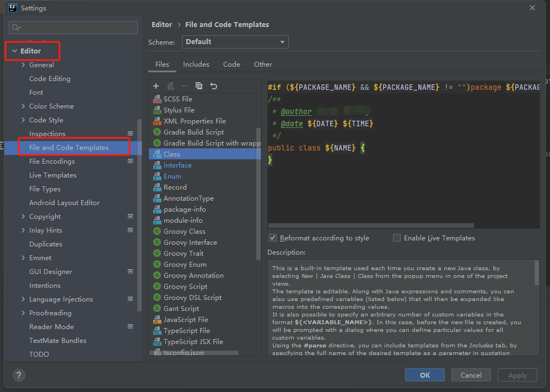Collapse the Editor tree node
Screen dimensions: 550x392
[x=14, y=51]
